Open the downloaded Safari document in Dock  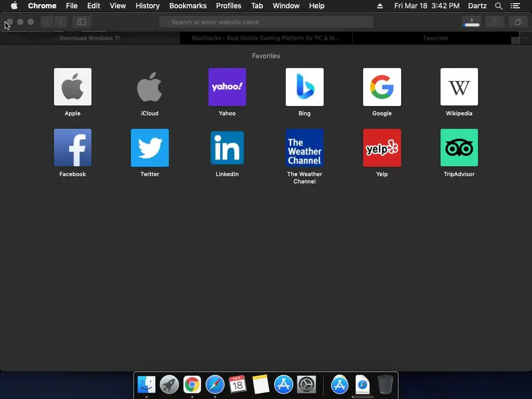(x=362, y=385)
